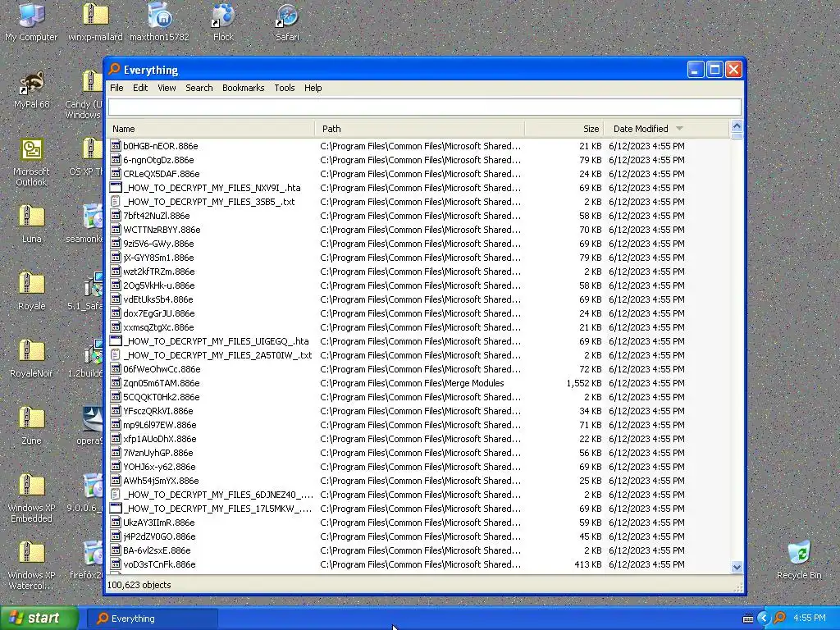
Task: Select file UkzAY3IImR.886e
Action: click(x=159, y=523)
